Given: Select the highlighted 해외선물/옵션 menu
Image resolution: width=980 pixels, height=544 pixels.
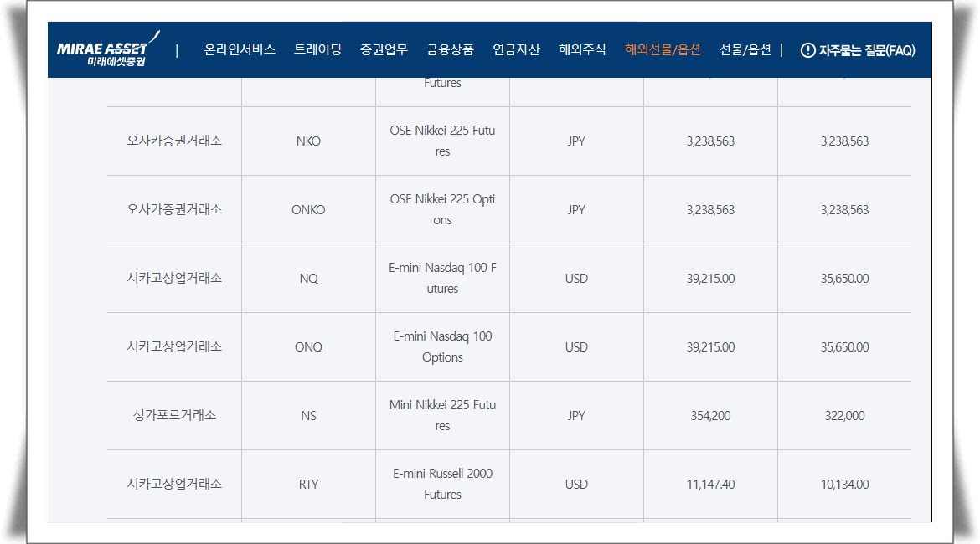Looking at the screenshot, I should click(x=662, y=50).
